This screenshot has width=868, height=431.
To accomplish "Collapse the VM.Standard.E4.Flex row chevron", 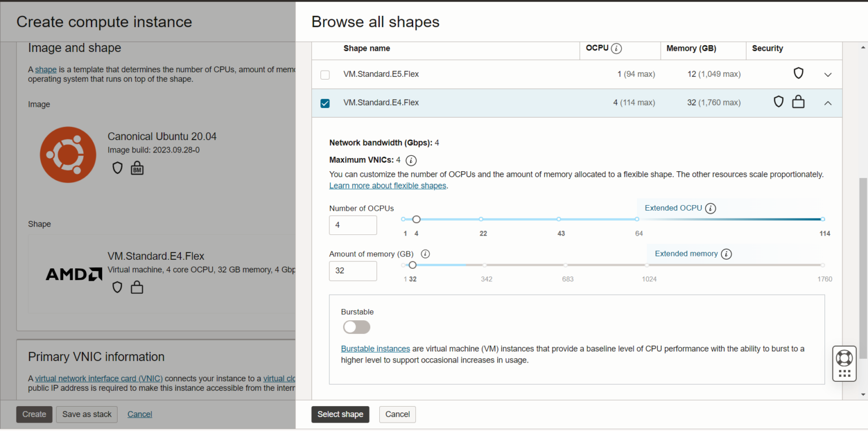I will pos(828,103).
